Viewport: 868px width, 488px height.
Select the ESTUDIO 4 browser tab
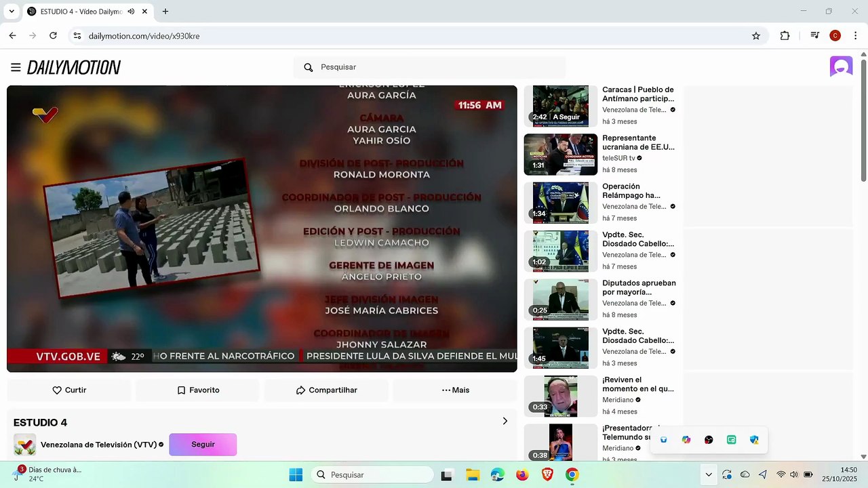coord(81,12)
